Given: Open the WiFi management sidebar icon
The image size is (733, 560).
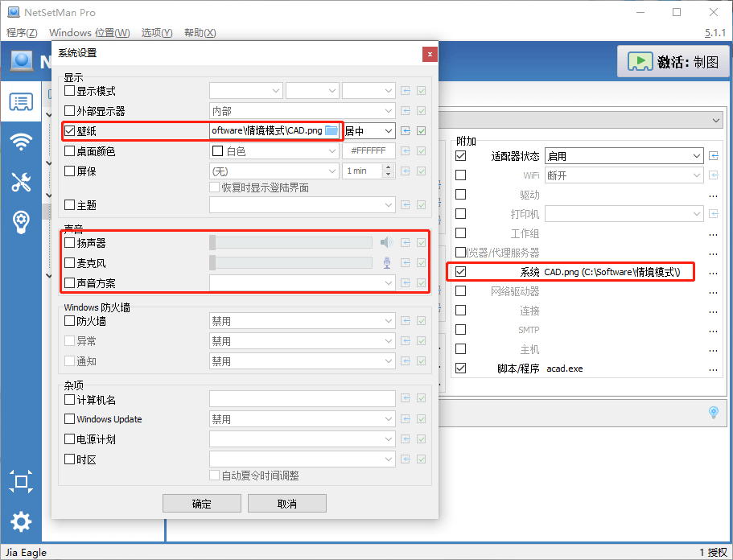Looking at the screenshot, I should click(x=21, y=142).
